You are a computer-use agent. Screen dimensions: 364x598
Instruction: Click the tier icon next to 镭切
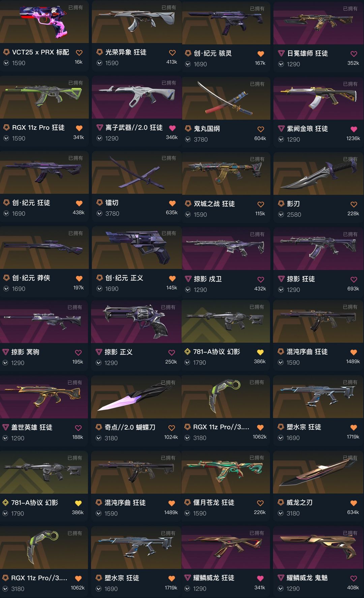coord(100,202)
